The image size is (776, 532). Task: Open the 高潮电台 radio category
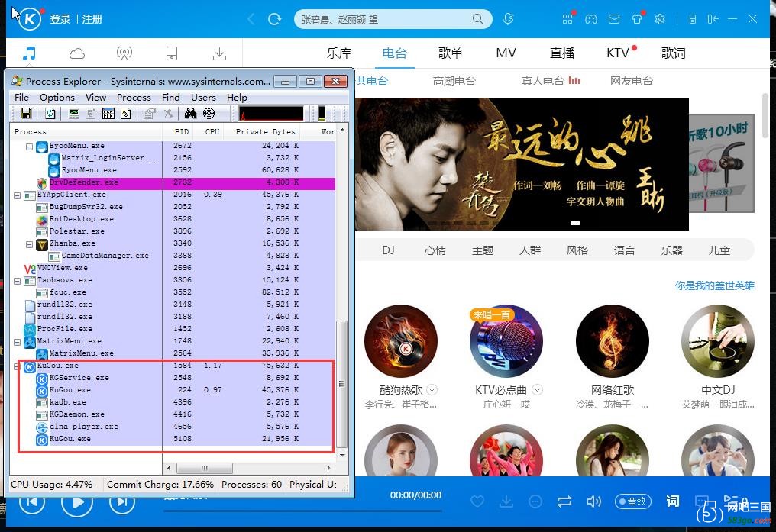tap(454, 80)
